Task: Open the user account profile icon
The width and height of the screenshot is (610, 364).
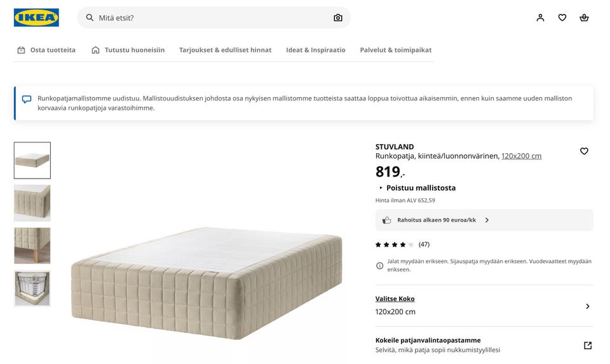Action: coord(540,18)
